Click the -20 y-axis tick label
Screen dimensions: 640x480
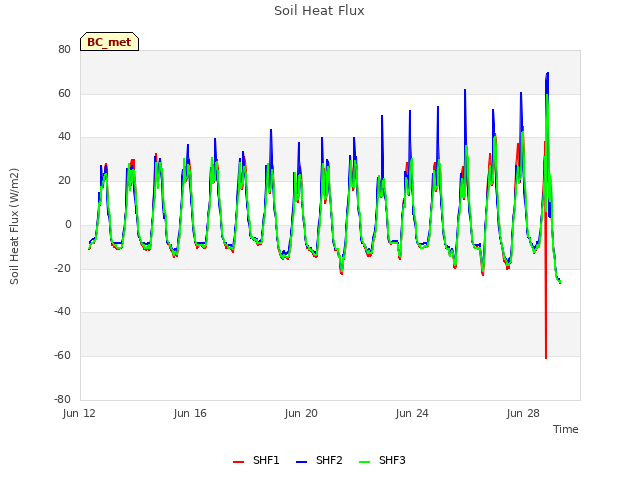[x=62, y=268]
